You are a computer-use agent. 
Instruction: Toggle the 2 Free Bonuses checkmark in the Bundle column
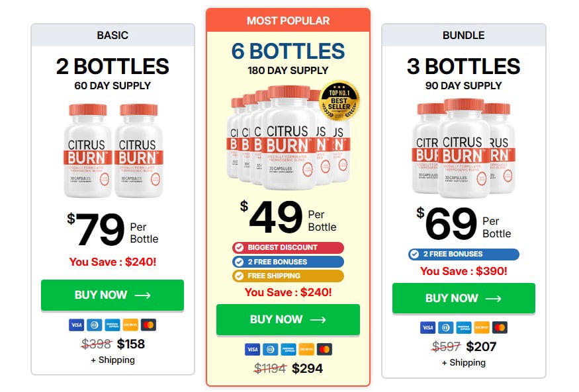click(x=413, y=253)
